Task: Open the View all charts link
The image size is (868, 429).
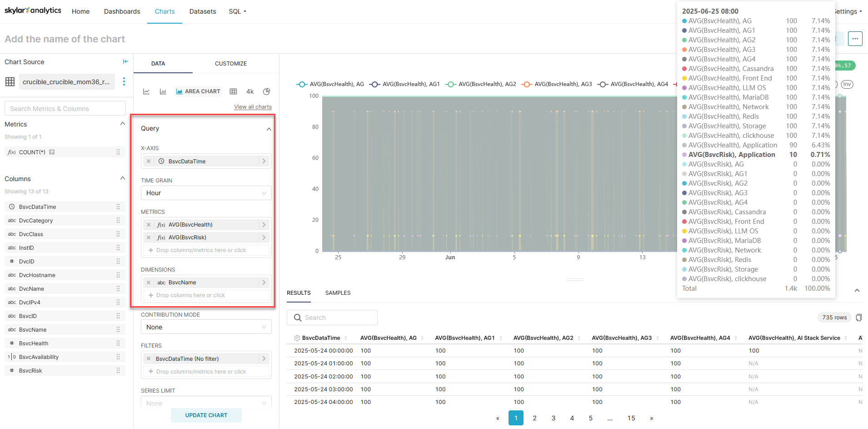Action: (x=253, y=107)
